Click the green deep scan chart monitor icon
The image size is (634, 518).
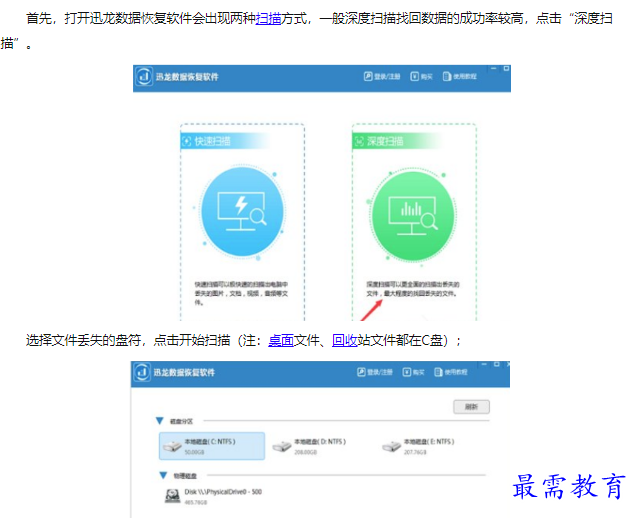click(412, 215)
